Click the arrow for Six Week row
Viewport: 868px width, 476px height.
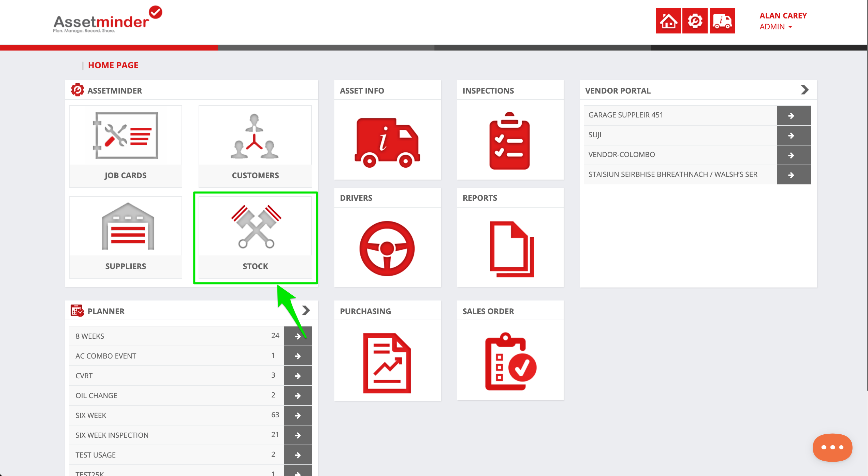pos(298,415)
